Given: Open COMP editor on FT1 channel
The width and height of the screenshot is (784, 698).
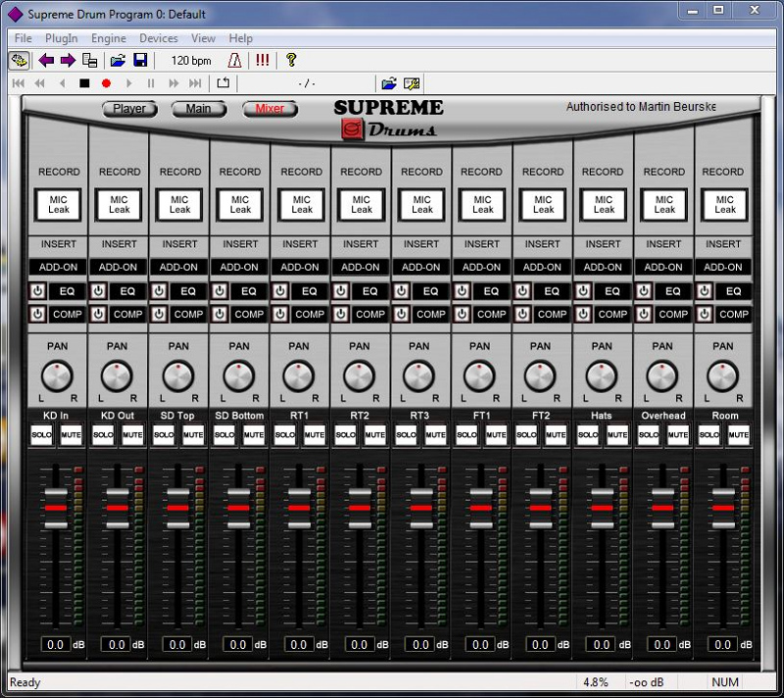Looking at the screenshot, I should pyautogui.click(x=491, y=314).
